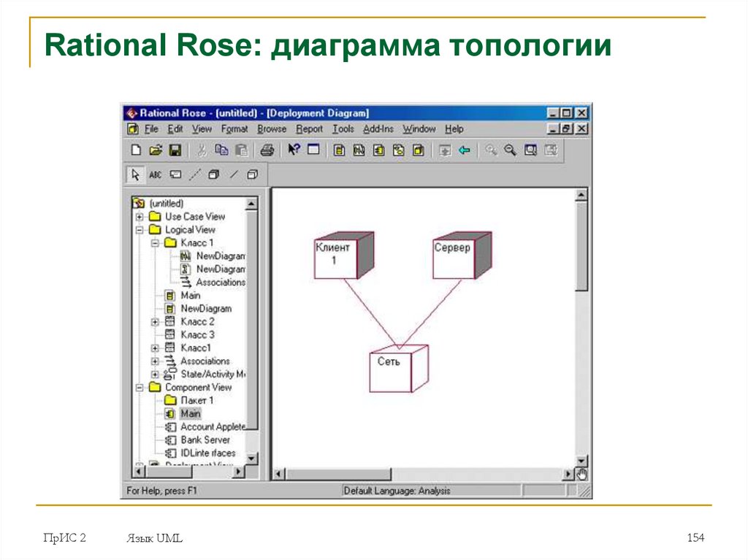This screenshot has width=748, height=560.
Task: Browse class diagrams toolbar icon
Action: tap(339, 150)
